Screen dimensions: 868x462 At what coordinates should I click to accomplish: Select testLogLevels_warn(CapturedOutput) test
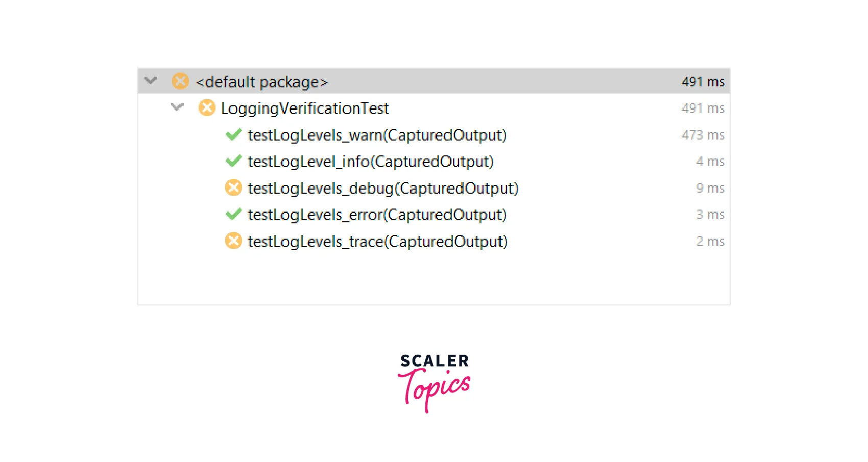pos(377,135)
